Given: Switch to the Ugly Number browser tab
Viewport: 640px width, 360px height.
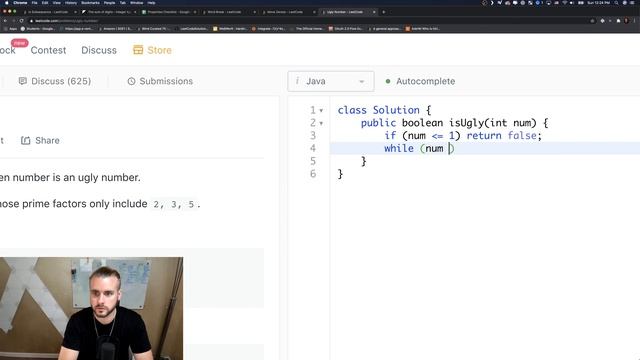Looking at the screenshot, I should (x=347, y=12).
